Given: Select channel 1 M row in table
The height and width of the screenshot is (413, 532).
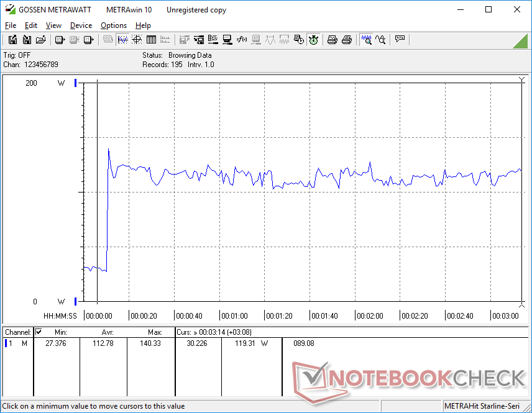Looking at the screenshot, I should click(x=17, y=343).
